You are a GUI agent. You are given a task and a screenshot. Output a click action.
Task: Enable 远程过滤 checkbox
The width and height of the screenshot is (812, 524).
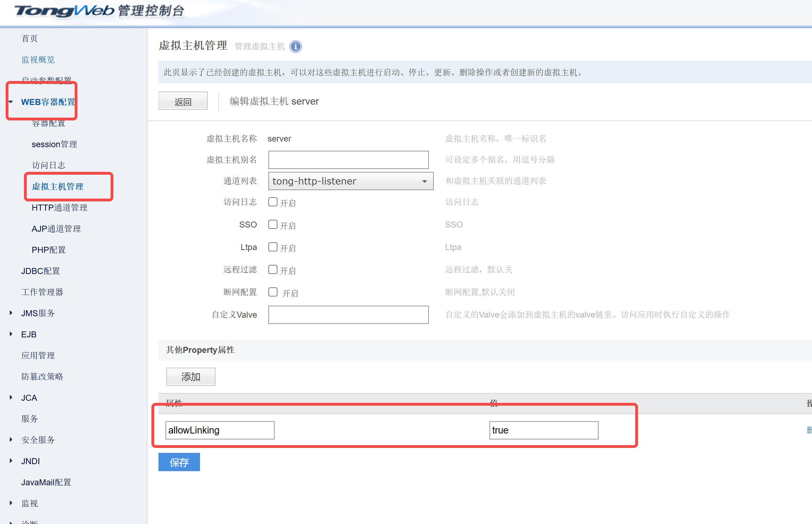point(273,269)
